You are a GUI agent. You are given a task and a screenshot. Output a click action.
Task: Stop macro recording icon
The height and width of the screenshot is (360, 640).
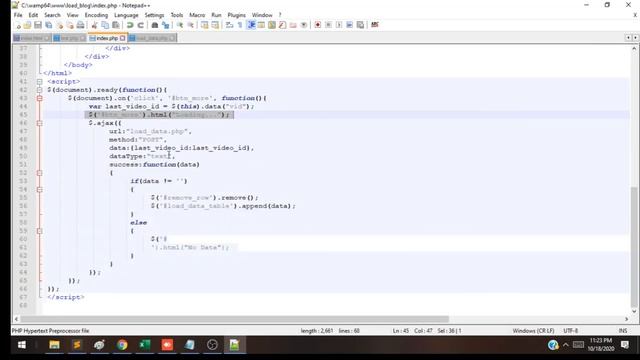(x=328, y=25)
